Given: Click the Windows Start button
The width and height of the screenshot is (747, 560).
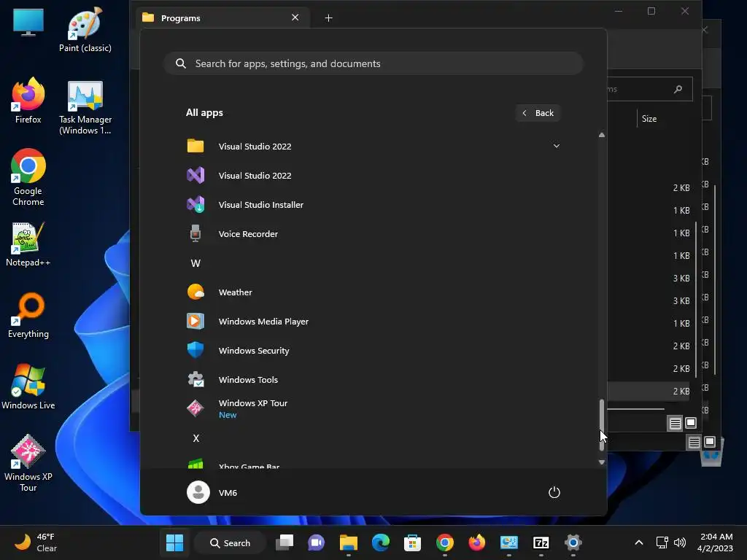Looking at the screenshot, I should pos(174,542).
